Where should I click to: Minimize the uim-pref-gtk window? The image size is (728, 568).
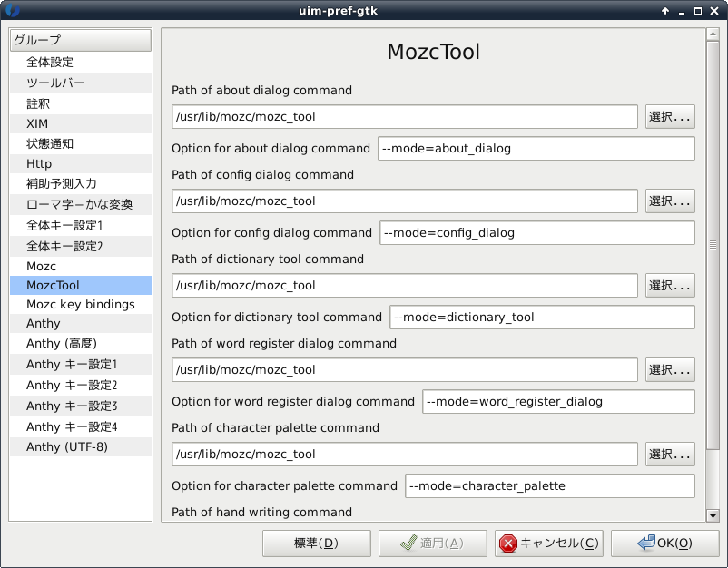point(682,12)
